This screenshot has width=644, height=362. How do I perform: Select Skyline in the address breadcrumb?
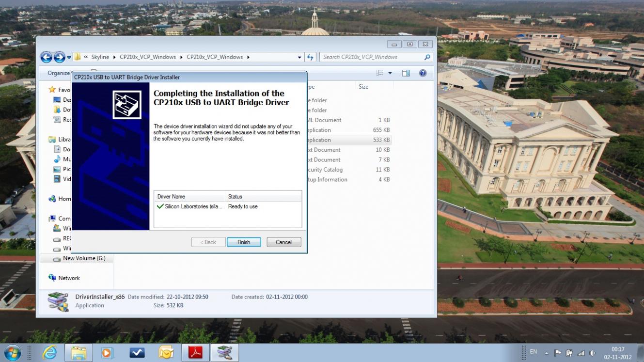pos(100,57)
